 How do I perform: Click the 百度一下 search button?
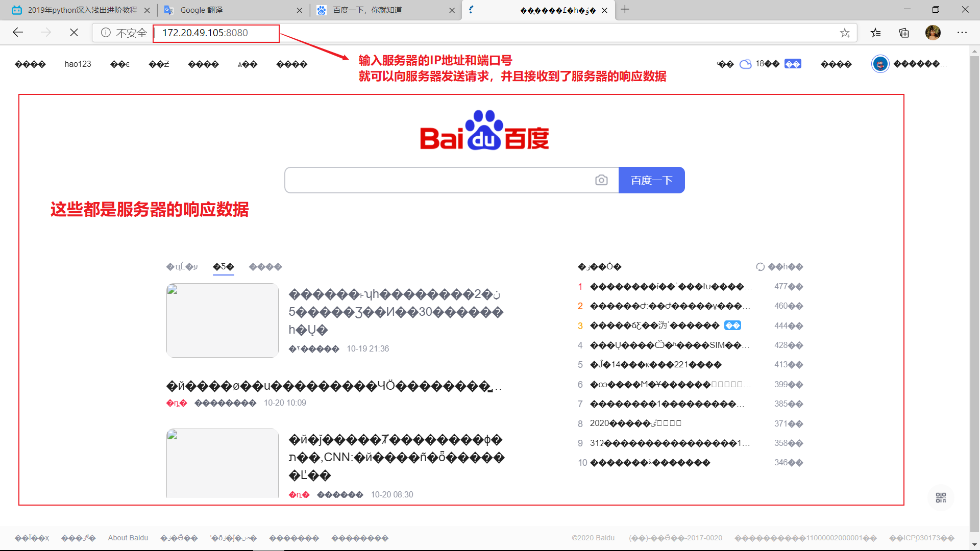point(651,180)
